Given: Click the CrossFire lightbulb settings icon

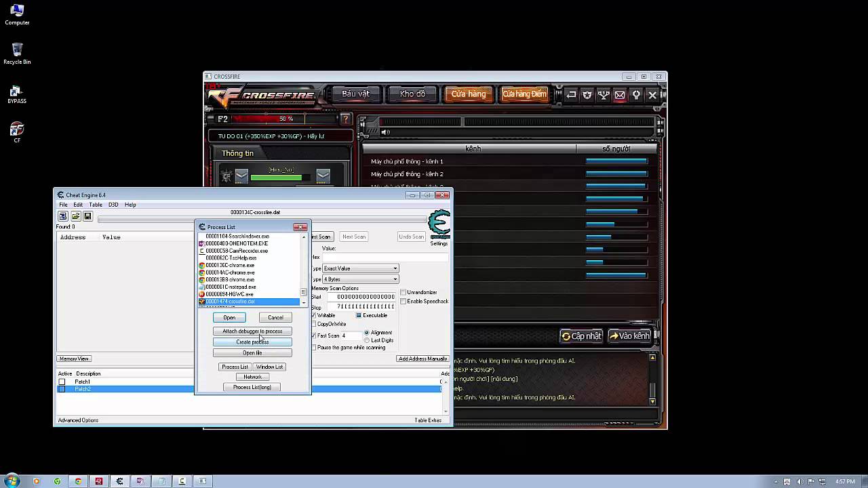Looking at the screenshot, I should 636,95.
